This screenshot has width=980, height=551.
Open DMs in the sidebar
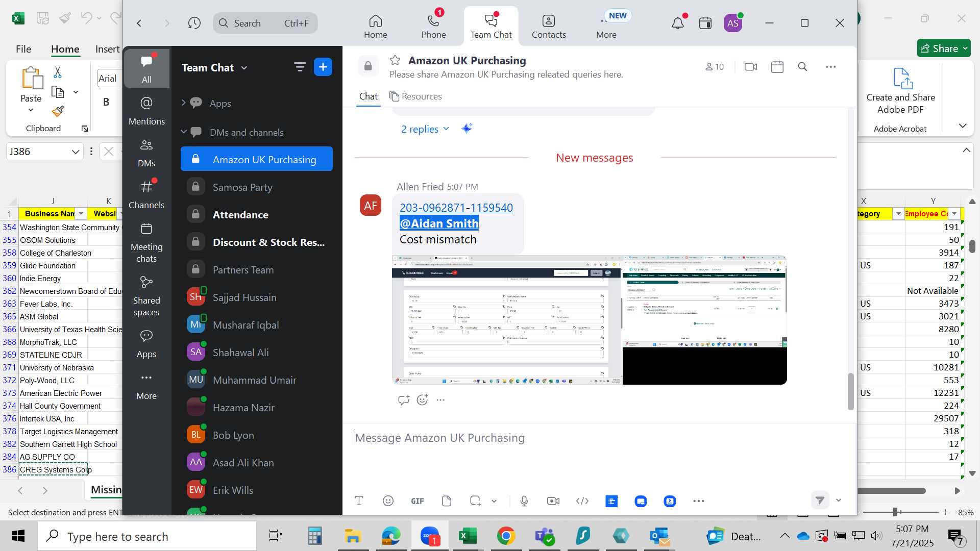click(x=146, y=153)
